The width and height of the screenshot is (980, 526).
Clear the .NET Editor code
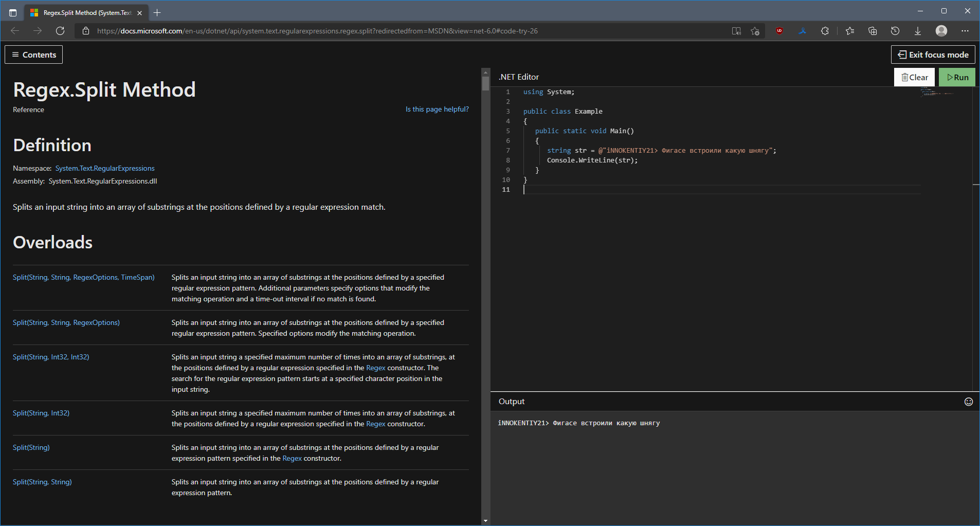coord(914,77)
